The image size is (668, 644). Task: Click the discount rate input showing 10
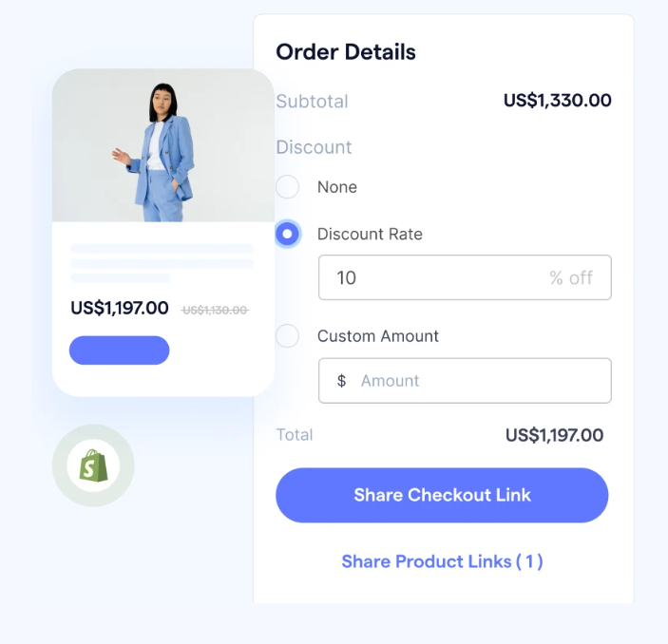point(465,277)
